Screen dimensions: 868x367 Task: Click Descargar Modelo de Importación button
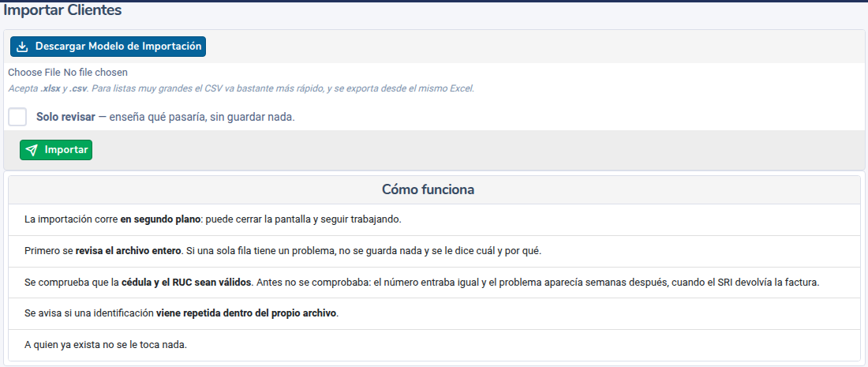click(x=108, y=47)
